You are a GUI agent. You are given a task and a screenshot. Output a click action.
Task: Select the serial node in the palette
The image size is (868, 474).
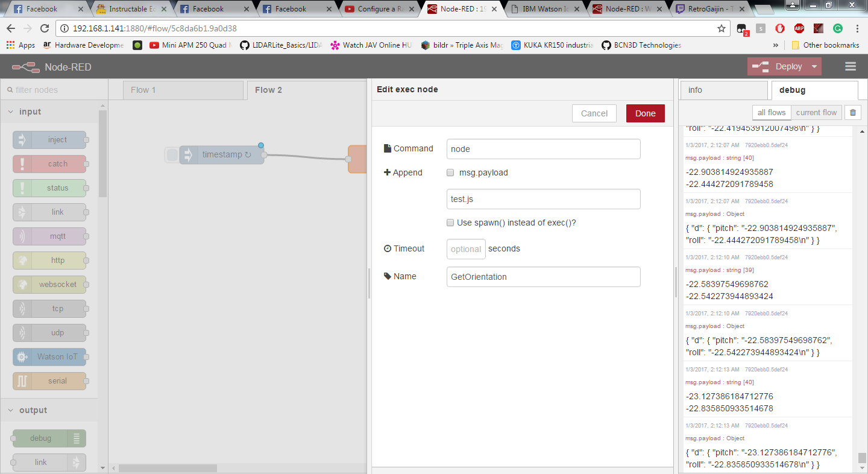pos(49,381)
